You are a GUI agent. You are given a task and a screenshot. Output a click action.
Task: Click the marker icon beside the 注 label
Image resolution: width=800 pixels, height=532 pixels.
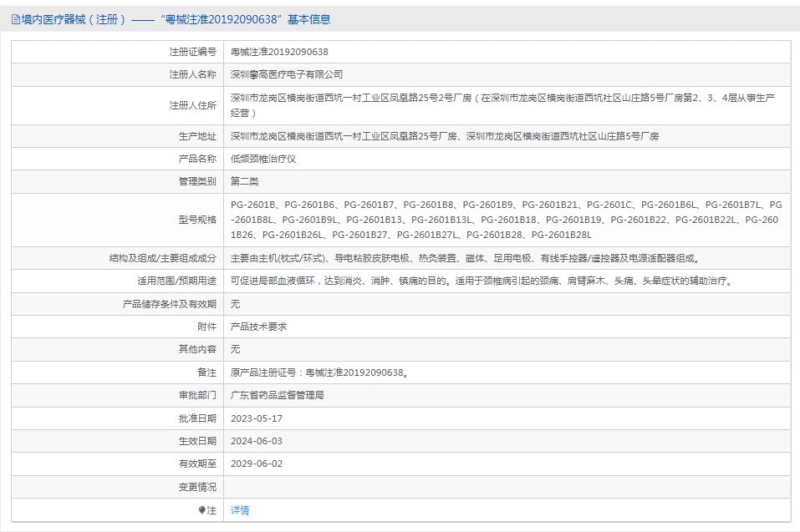[x=201, y=510]
